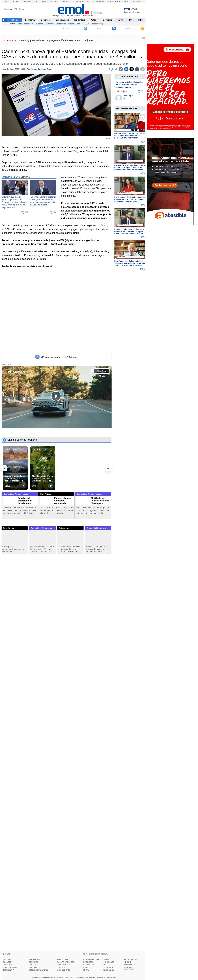Click PROPIEDADES link in top bar

(77, 1)
